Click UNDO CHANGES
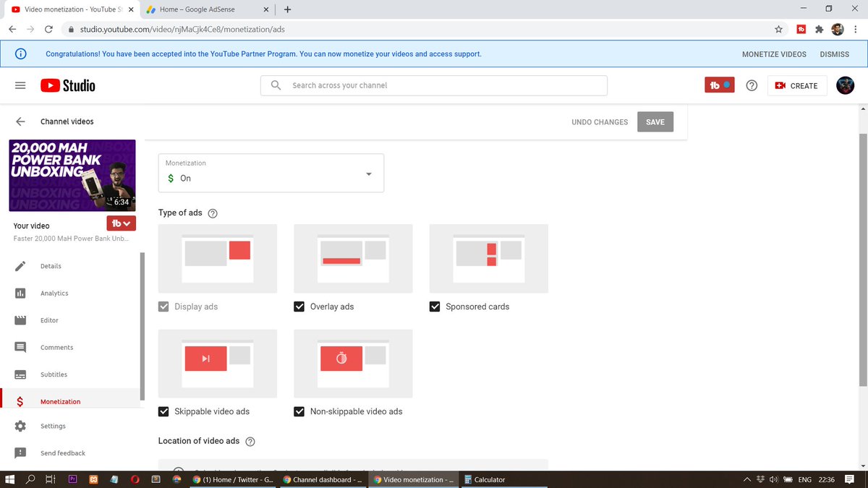The image size is (868, 488). click(600, 122)
